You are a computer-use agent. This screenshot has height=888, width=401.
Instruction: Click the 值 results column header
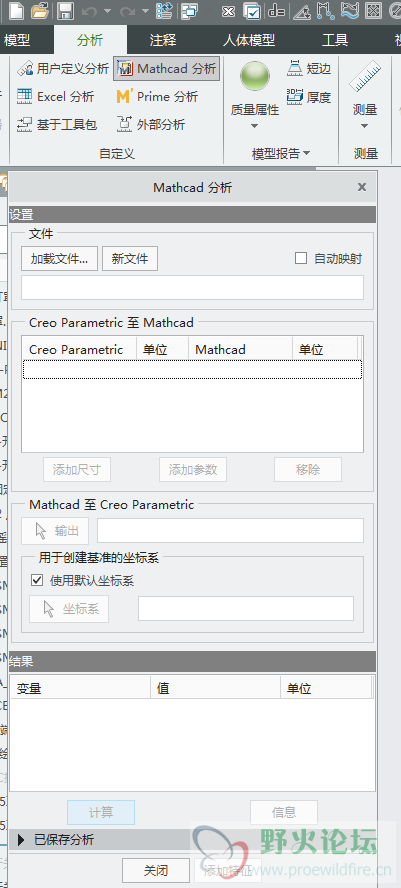215,689
